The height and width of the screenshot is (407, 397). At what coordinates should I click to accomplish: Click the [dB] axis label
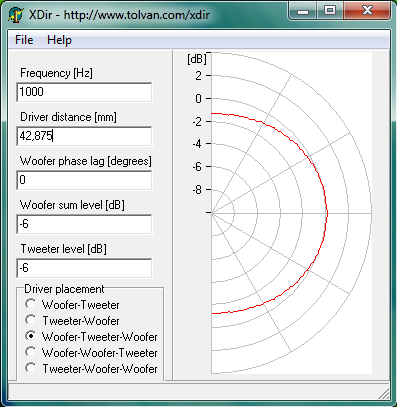tap(197, 59)
